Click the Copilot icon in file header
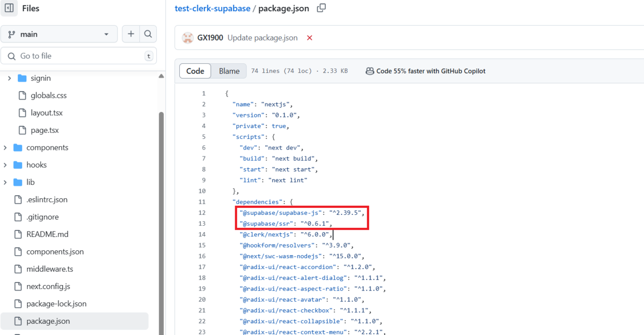Viewport: 644px width, 335px height. pos(370,71)
